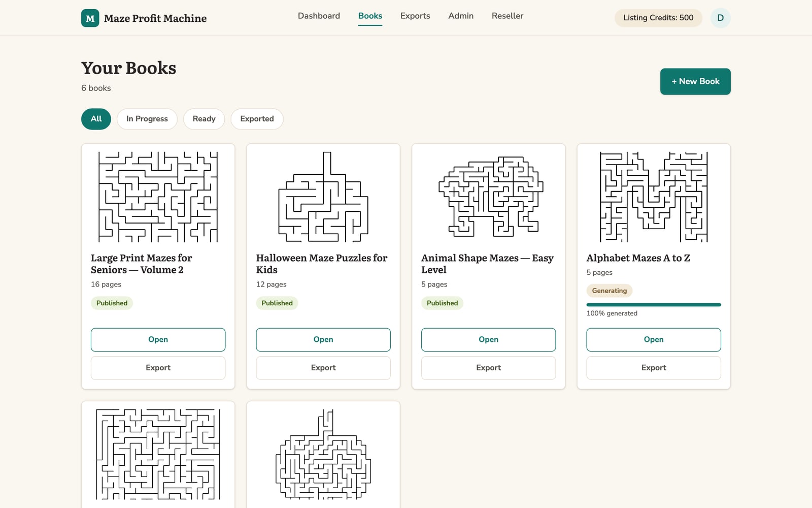Select the All filter pill
The width and height of the screenshot is (812, 508).
pos(96,119)
